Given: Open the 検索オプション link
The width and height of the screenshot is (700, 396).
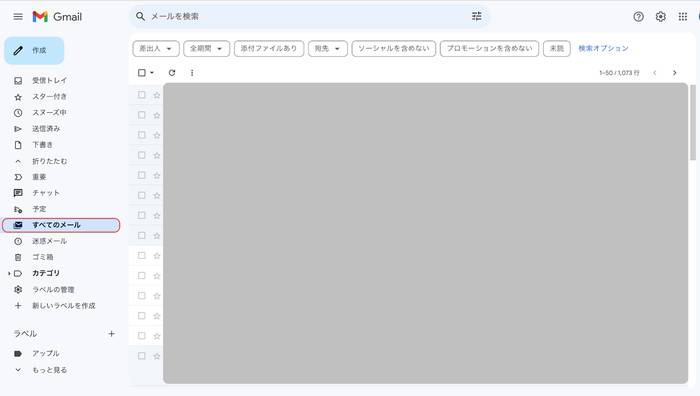Looking at the screenshot, I should 603,48.
